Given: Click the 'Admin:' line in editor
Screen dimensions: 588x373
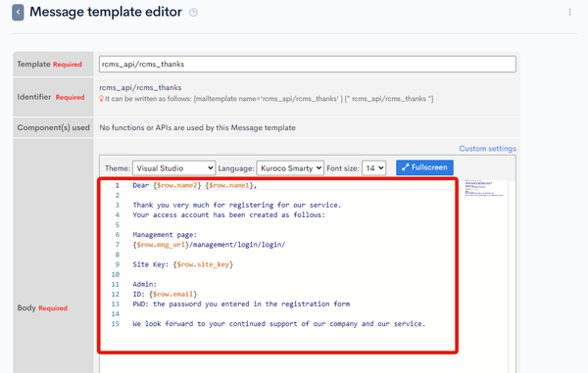Looking at the screenshot, I should (x=145, y=284).
